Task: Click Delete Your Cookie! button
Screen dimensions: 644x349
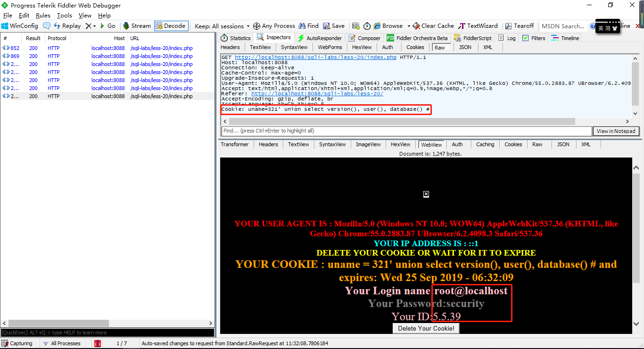Action: click(426, 328)
